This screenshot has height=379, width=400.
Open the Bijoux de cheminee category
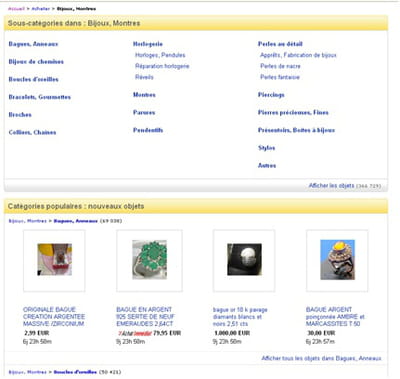[36, 62]
